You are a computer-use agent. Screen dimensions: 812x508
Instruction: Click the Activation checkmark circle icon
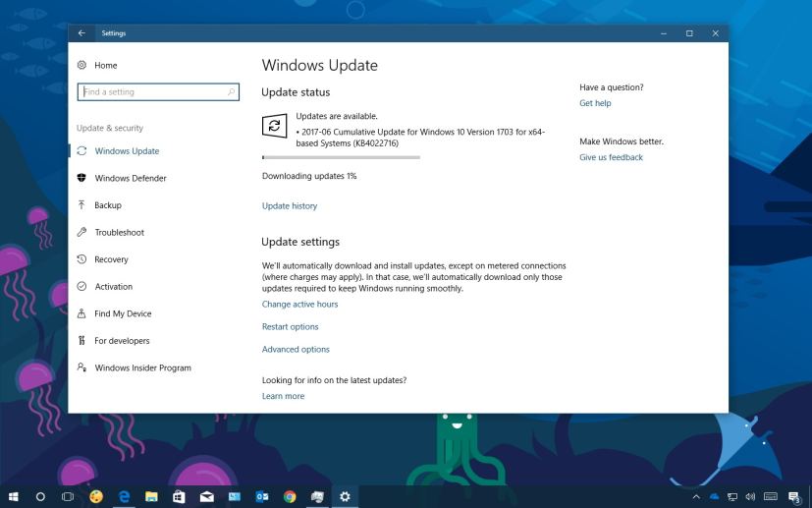click(x=81, y=286)
